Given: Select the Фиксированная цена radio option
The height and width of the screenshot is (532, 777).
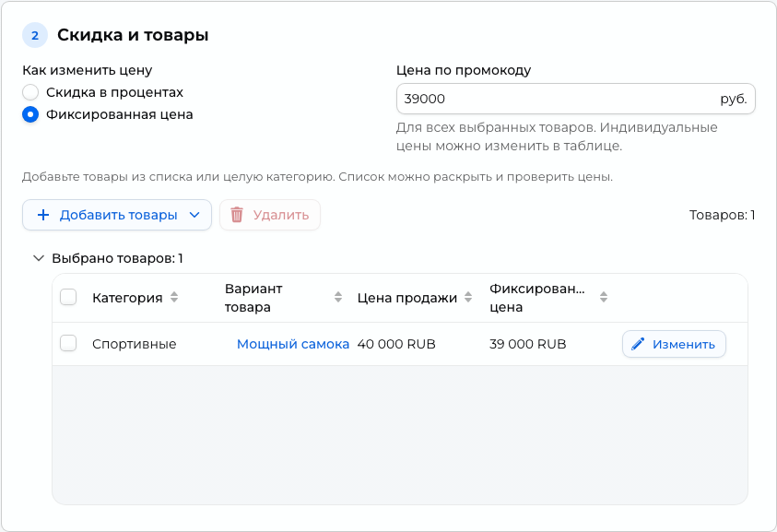Looking at the screenshot, I should (30, 114).
